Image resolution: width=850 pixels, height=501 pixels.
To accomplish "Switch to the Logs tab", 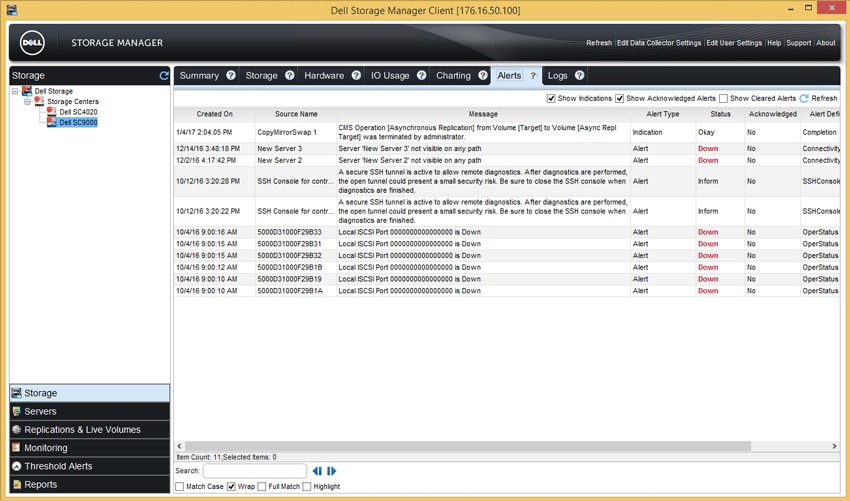I will click(x=557, y=75).
